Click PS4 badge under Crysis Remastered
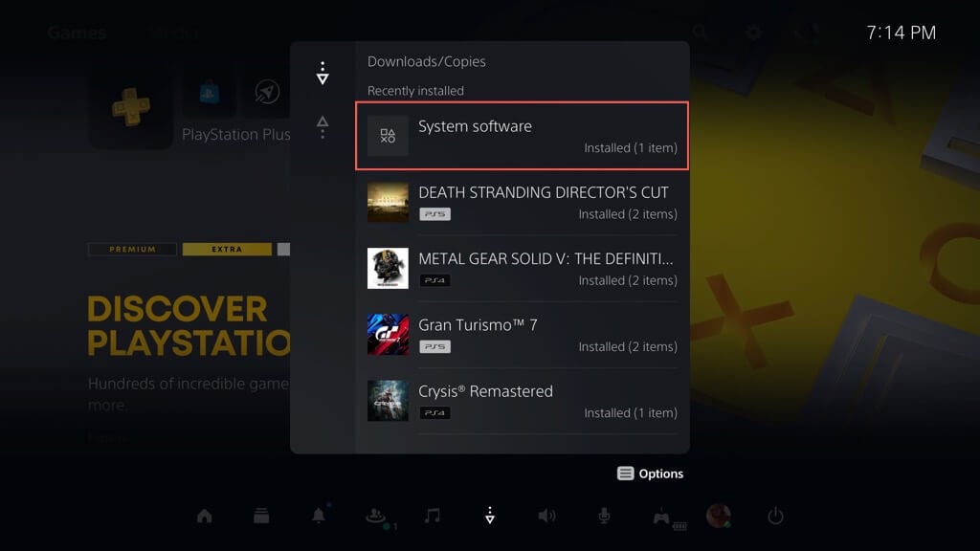 pyautogui.click(x=435, y=413)
